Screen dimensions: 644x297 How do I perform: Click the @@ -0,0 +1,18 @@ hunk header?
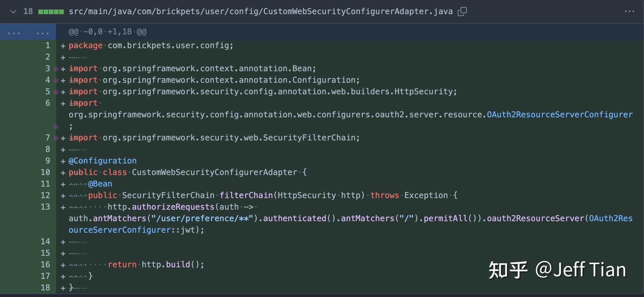coord(107,31)
